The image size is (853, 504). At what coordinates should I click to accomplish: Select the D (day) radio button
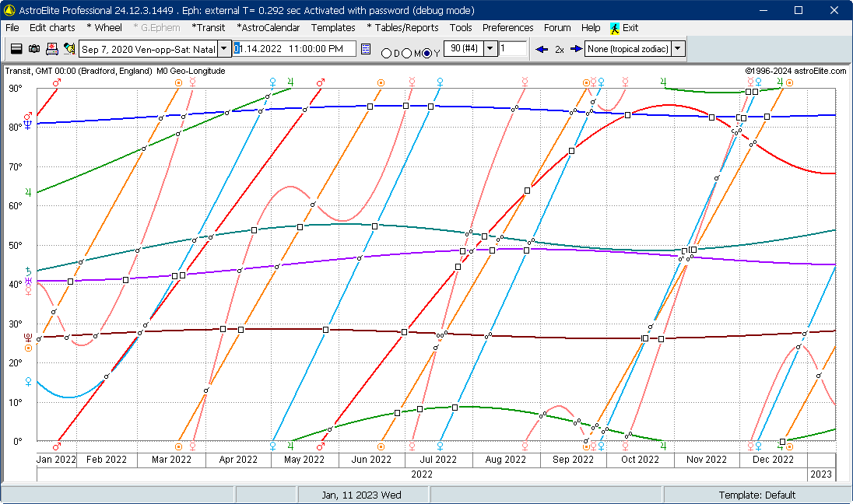[x=386, y=54]
